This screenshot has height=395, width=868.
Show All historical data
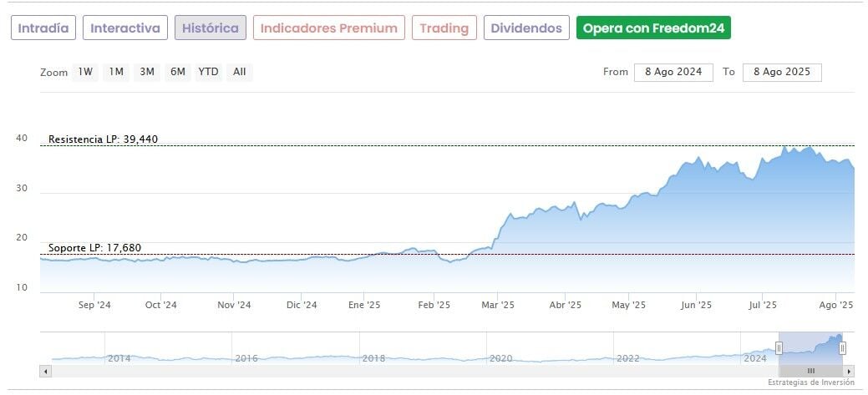coord(240,72)
